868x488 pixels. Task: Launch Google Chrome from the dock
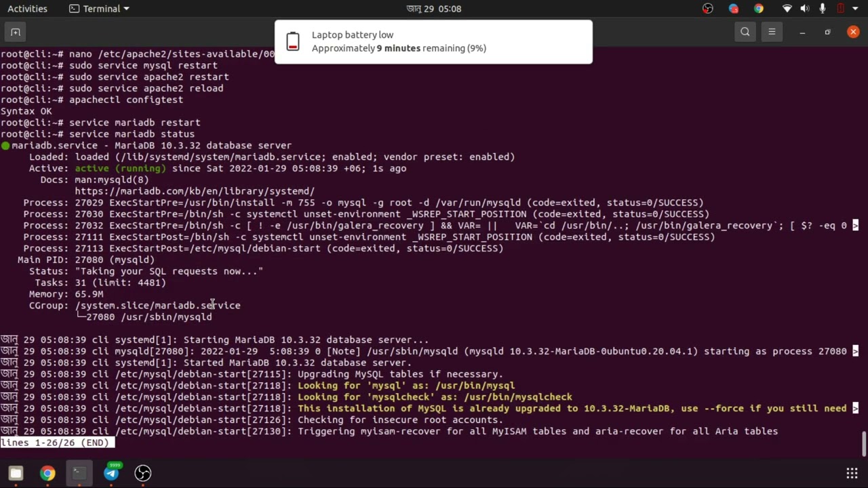pyautogui.click(x=47, y=473)
